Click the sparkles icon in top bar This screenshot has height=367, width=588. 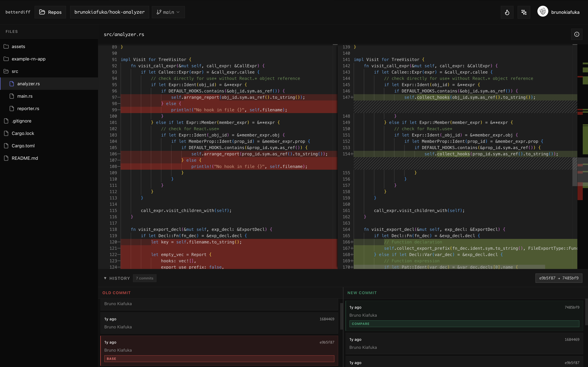[x=524, y=12]
